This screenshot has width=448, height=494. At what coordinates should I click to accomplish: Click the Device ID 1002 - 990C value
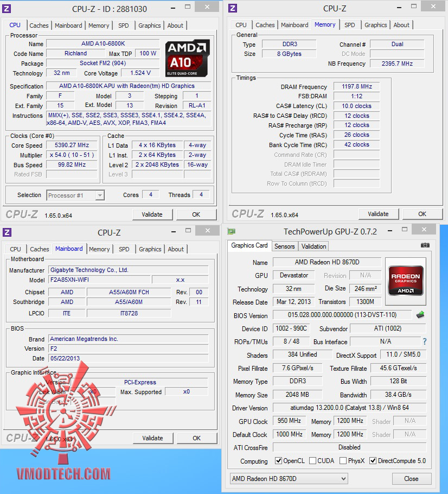tap(291, 328)
